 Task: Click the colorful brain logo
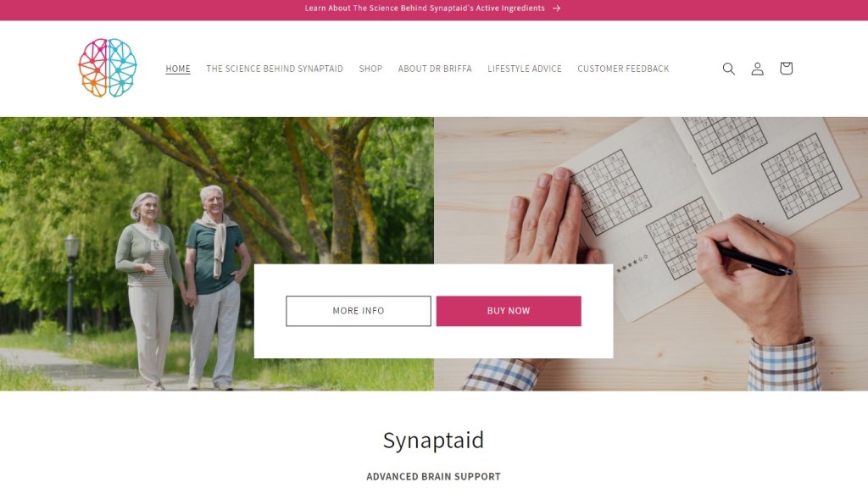coord(108,68)
